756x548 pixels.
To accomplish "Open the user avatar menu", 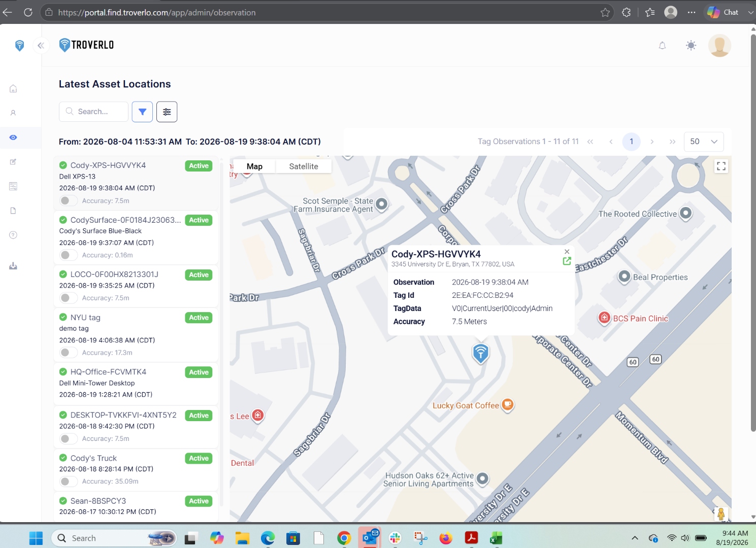I will coord(719,46).
